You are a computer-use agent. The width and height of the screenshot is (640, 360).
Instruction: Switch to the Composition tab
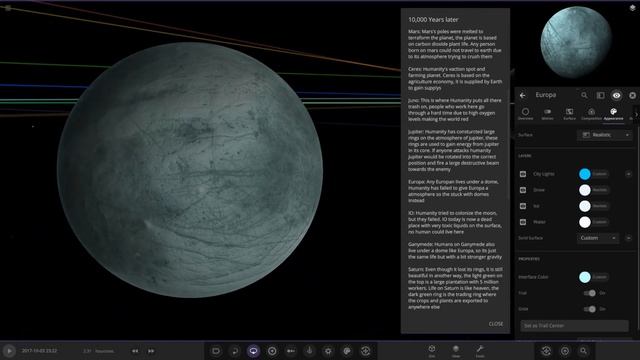point(591,114)
